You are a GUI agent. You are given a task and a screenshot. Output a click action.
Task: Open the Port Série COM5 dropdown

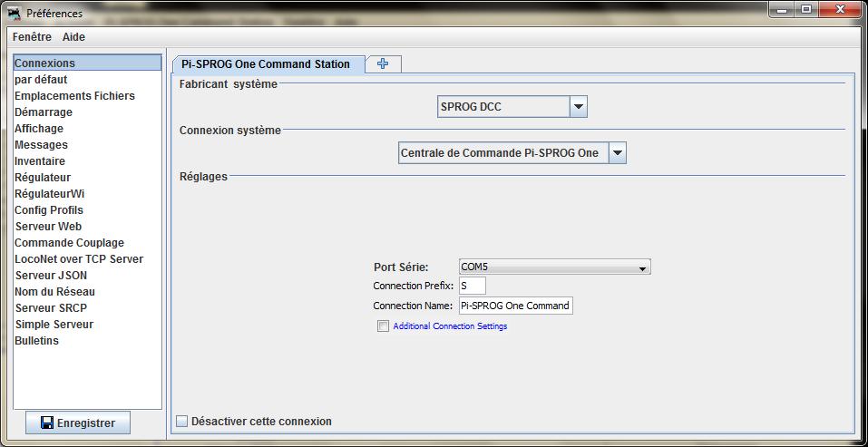(x=555, y=267)
